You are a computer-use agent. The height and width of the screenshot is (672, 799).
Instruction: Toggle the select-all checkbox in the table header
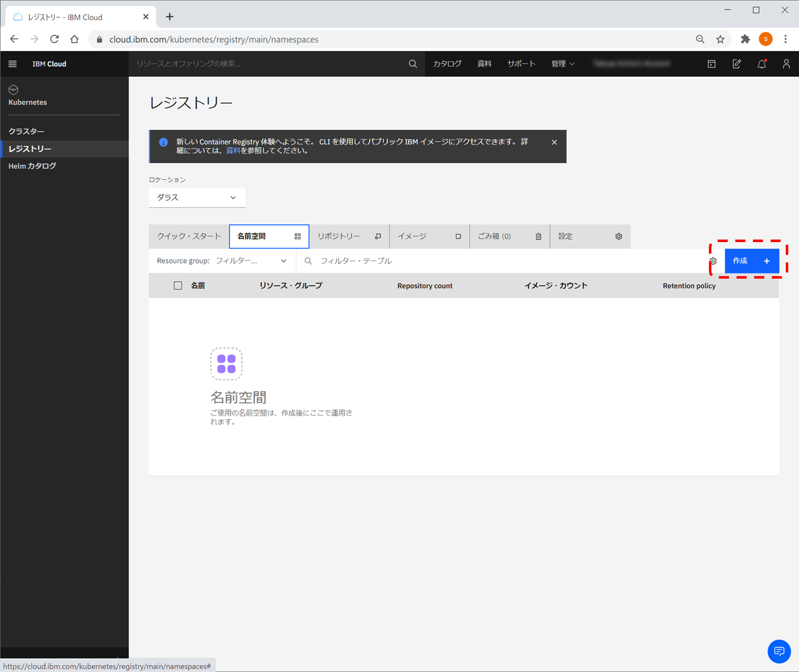tap(178, 286)
